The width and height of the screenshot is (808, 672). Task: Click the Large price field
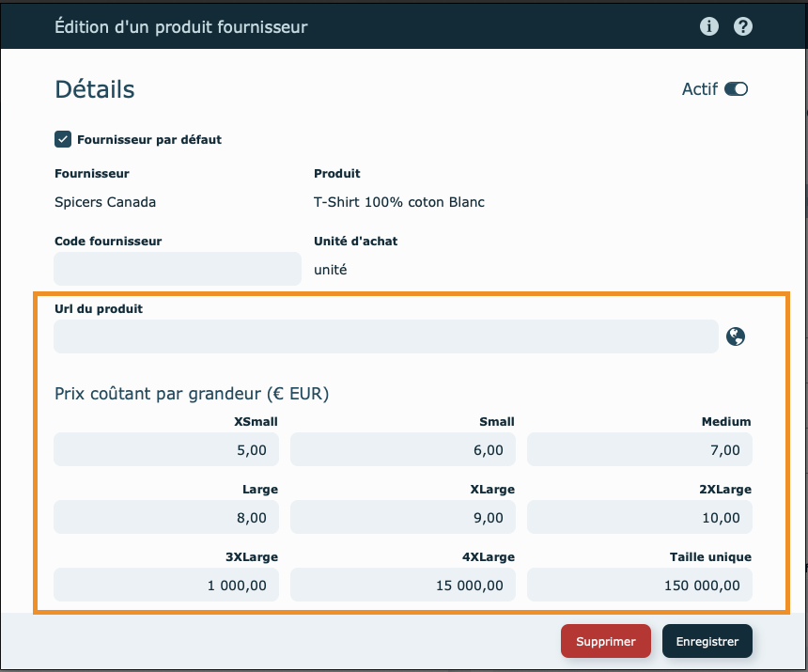point(166,517)
